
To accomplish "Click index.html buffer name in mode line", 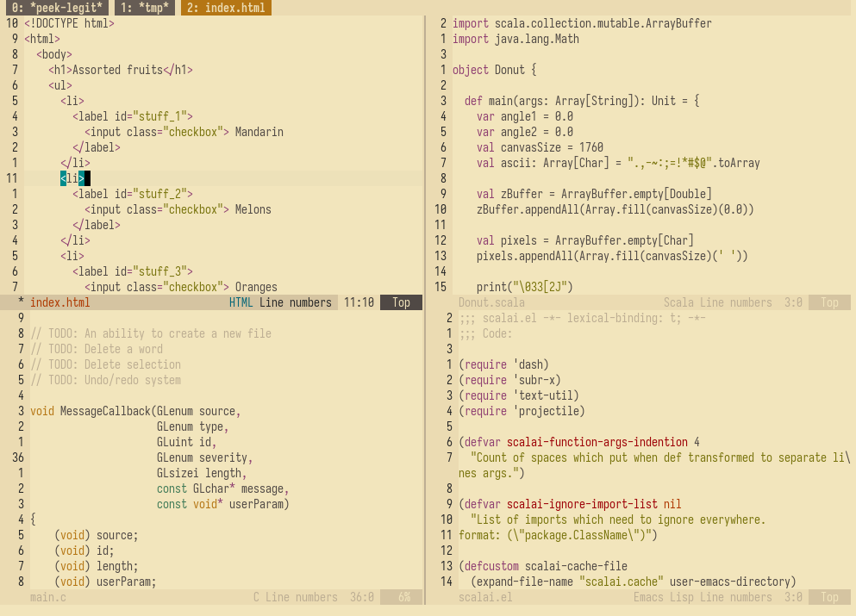I will click(59, 302).
